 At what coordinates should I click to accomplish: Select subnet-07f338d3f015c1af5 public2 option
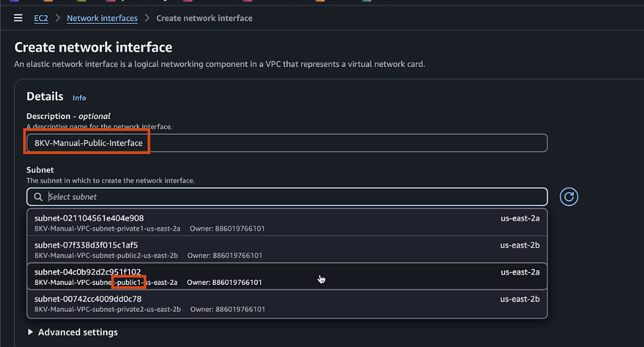point(287,250)
